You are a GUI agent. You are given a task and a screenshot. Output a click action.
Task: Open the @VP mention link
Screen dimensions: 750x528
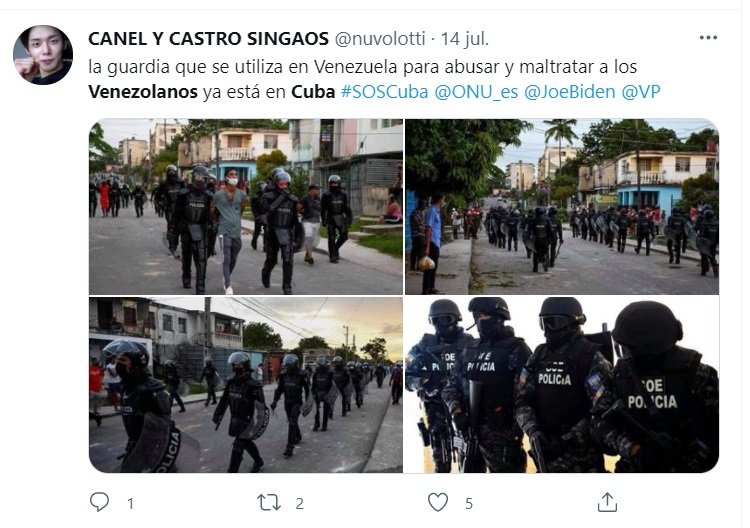tap(640, 91)
